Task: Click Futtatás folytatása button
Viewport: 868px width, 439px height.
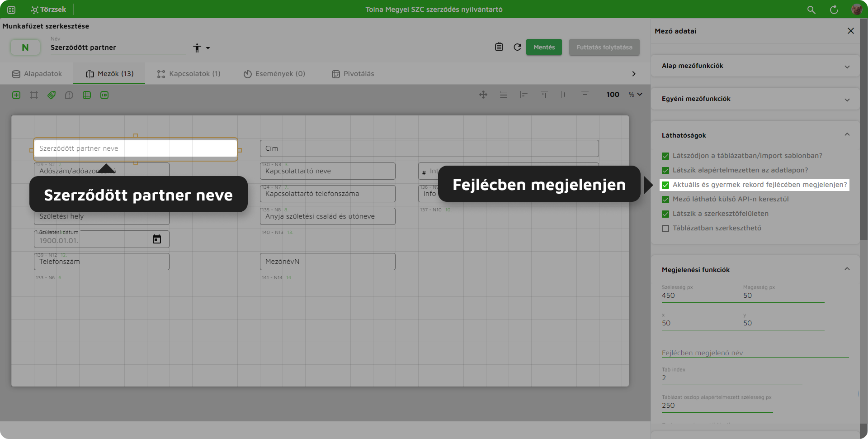Action: click(x=604, y=47)
